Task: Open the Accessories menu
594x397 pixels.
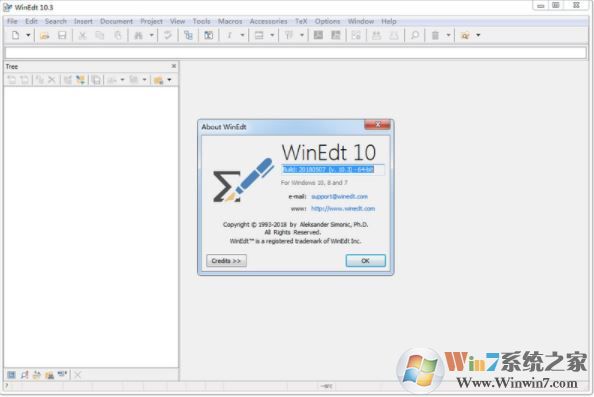Action: coord(268,21)
